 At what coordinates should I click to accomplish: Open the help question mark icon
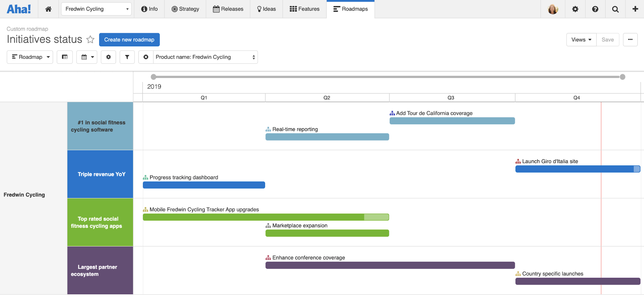595,9
